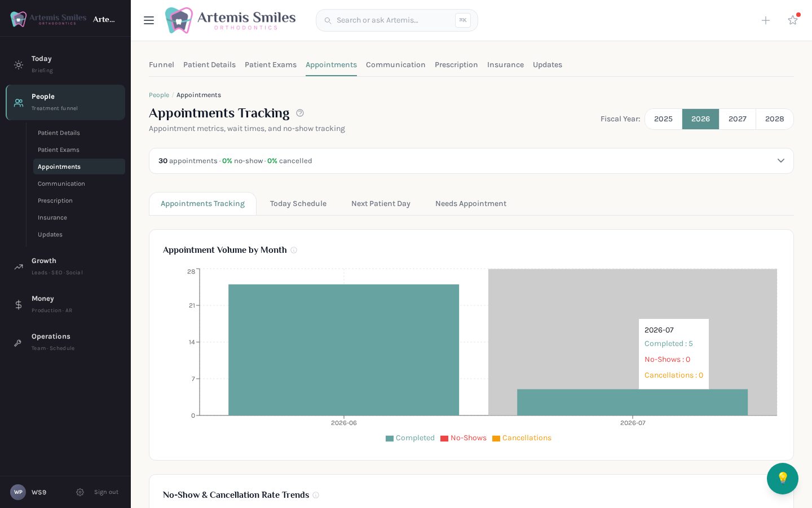Switch to the Funnel tab
This screenshot has width=812, height=508.
tap(161, 65)
